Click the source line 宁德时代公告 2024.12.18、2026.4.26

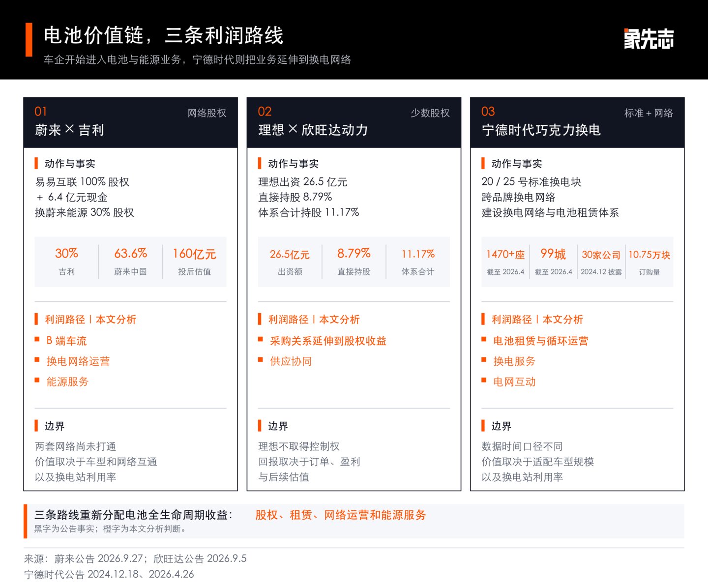tap(109, 574)
